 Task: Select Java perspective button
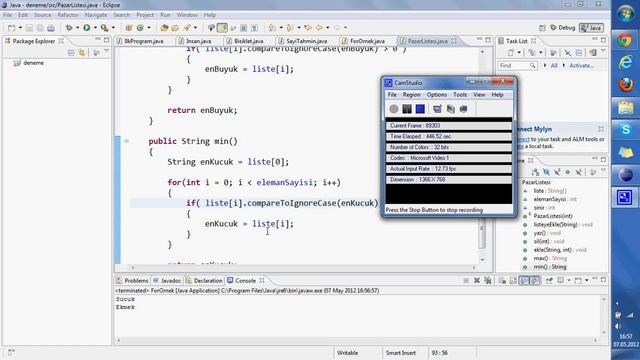point(591,28)
